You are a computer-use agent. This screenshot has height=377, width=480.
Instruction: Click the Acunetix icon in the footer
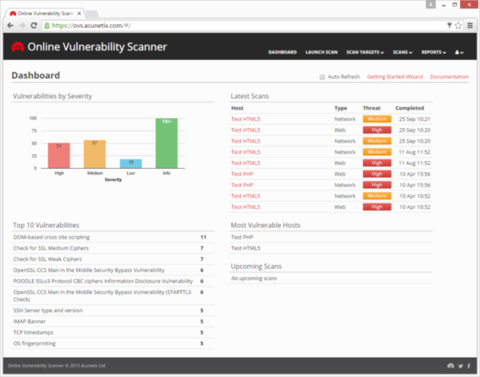tap(451, 366)
